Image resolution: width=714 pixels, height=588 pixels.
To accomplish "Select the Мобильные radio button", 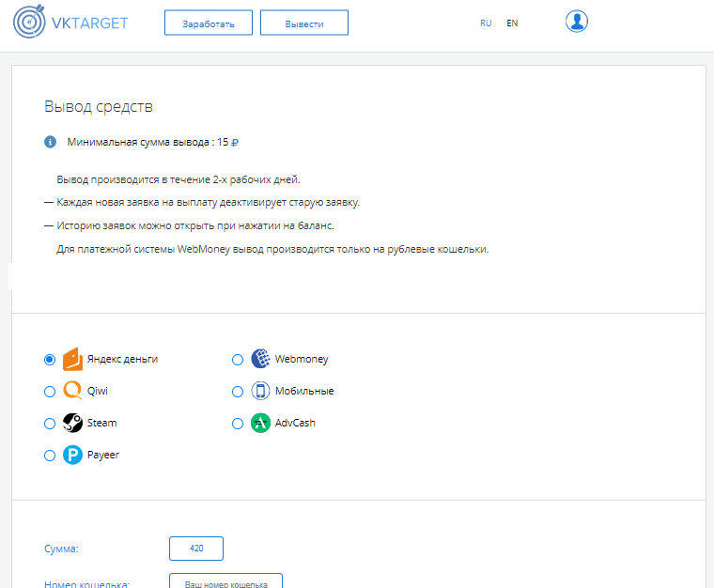I will point(238,392).
